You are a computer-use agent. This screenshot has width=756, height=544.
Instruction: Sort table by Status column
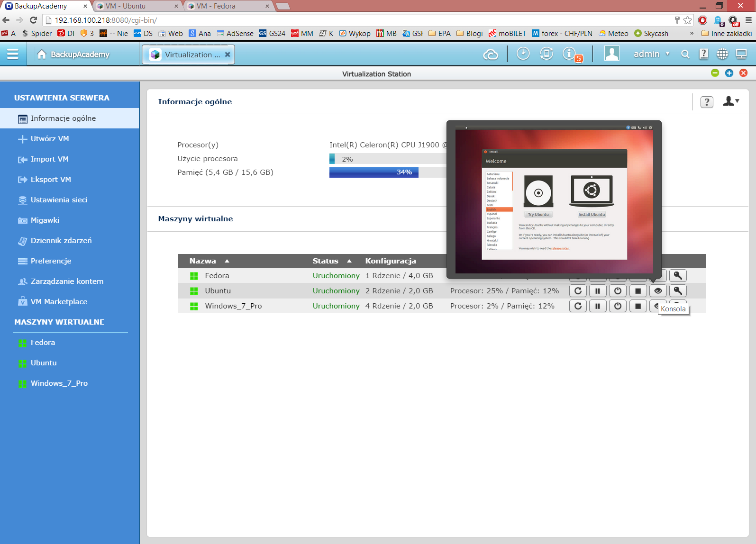332,261
